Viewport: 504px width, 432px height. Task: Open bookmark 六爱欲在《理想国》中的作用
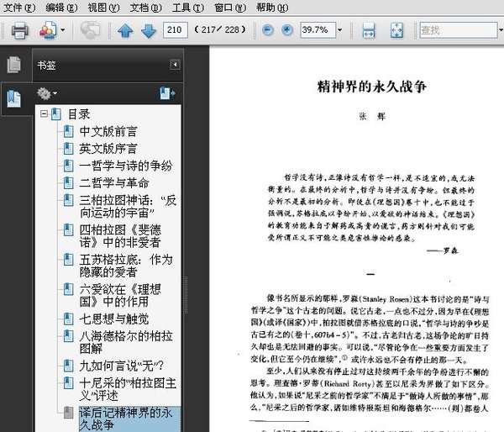click(120, 295)
